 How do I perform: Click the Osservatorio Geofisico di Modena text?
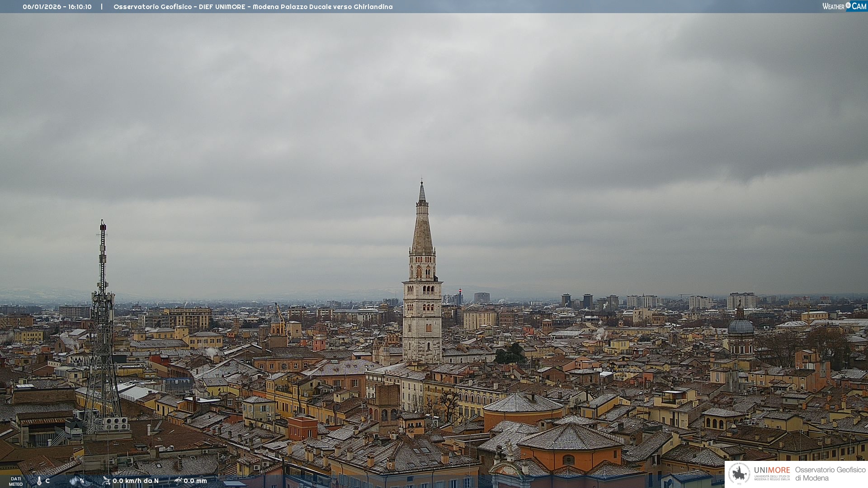[x=830, y=474]
